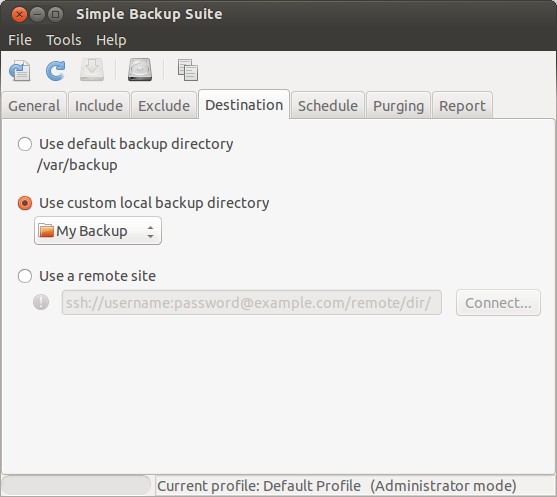Click the warning icon beside remote URL
This screenshot has width=557, height=497.
pyautogui.click(x=41, y=303)
